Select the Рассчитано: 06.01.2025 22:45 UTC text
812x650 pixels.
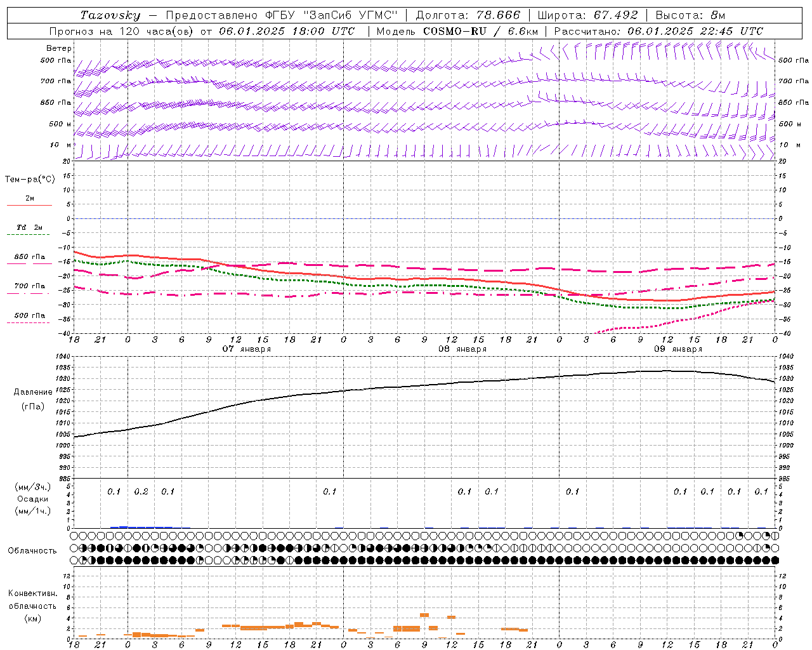click(x=659, y=31)
